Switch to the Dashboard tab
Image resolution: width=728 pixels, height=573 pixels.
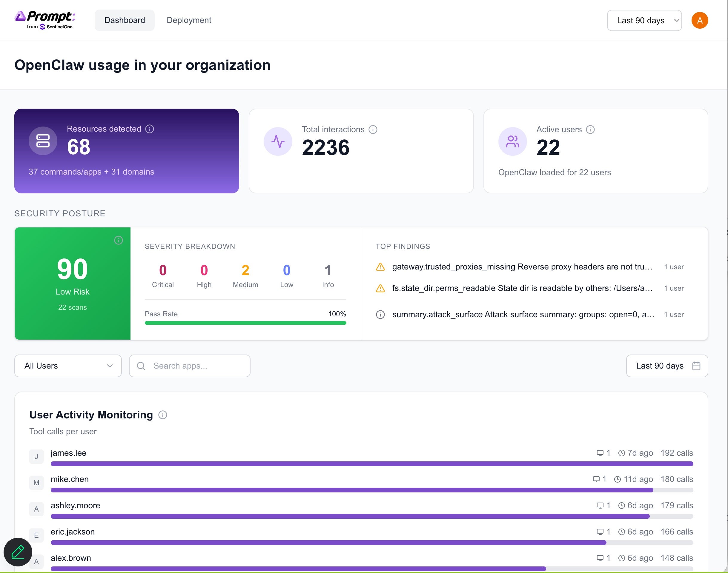(125, 20)
